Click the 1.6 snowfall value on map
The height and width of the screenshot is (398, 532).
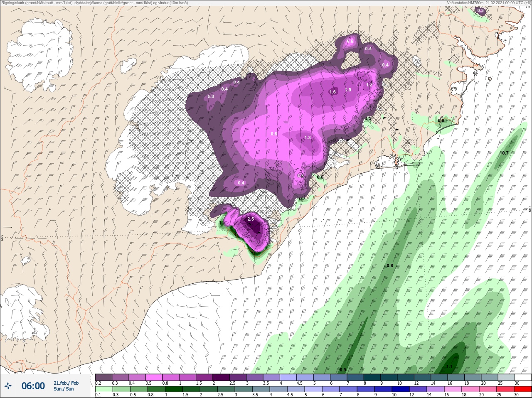point(332,92)
